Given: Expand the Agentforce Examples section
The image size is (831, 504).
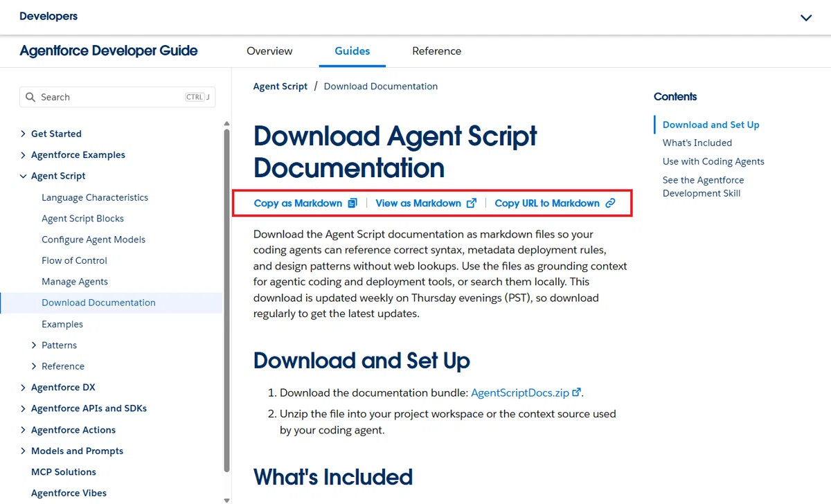Looking at the screenshot, I should [23, 155].
